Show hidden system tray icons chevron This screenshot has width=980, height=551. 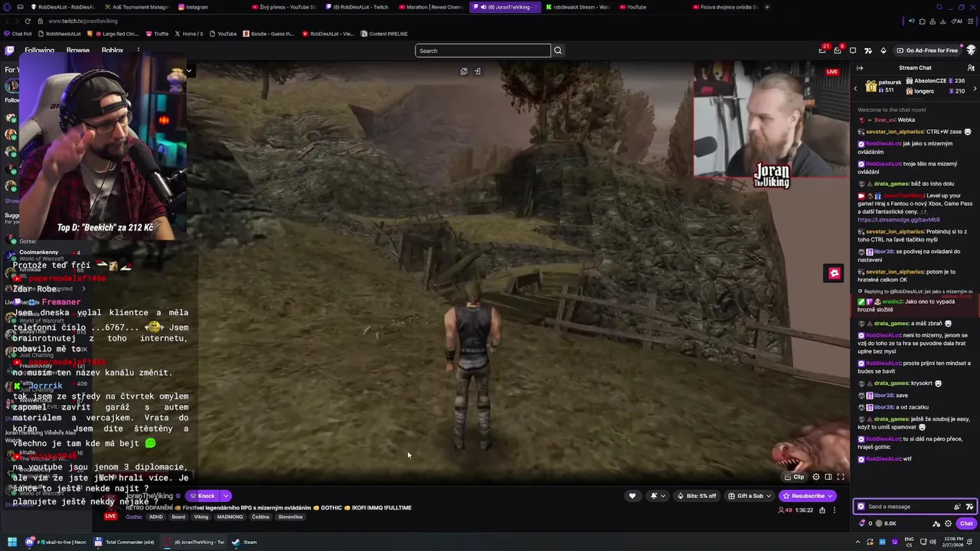pyautogui.click(x=857, y=542)
